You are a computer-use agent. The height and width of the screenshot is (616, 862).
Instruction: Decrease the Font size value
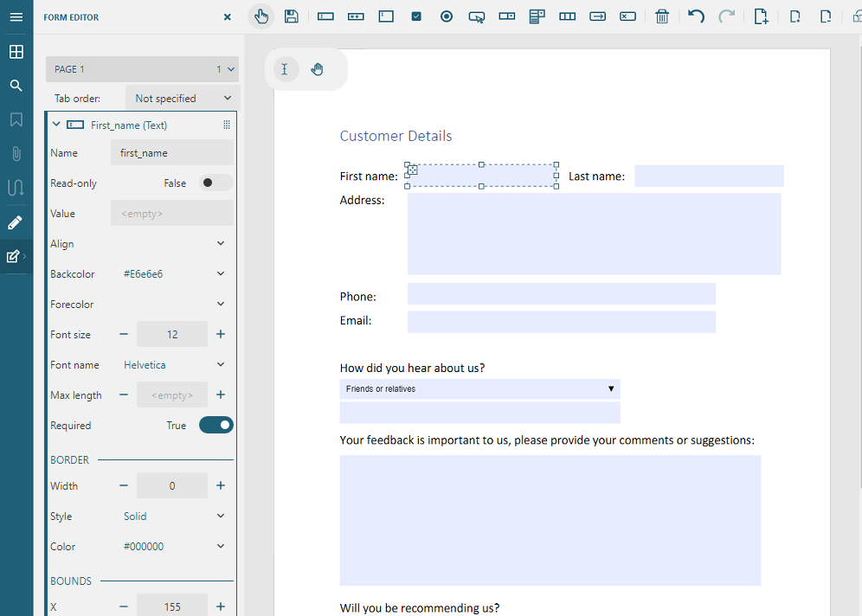pos(124,334)
